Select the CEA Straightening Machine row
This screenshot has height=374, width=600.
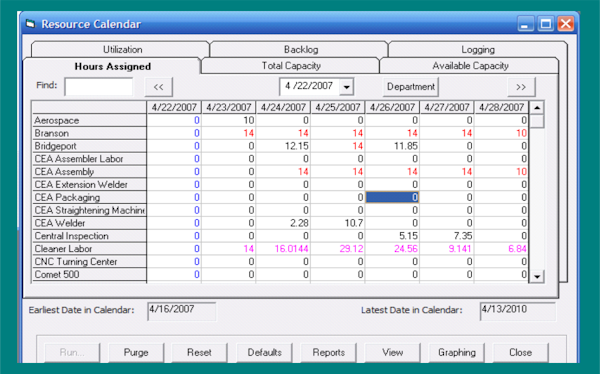[x=89, y=210]
